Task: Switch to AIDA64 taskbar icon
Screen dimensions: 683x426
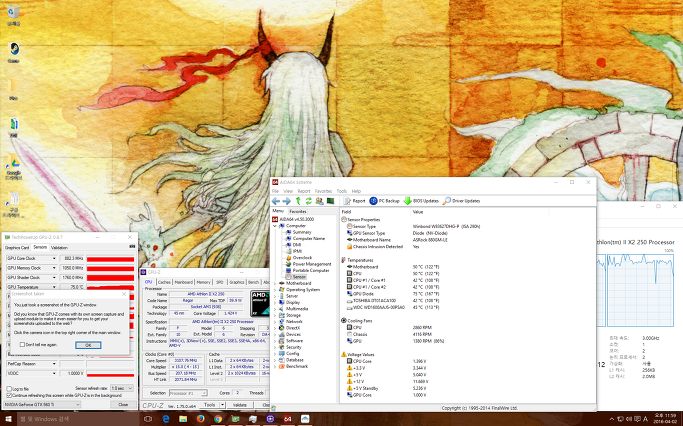Action: point(287,419)
